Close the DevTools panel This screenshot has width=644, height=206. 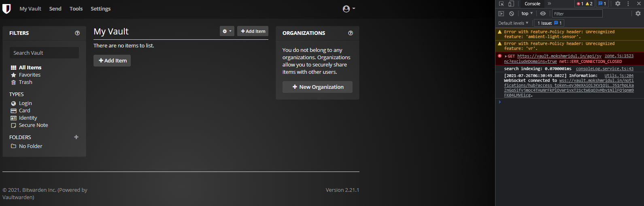tap(639, 4)
